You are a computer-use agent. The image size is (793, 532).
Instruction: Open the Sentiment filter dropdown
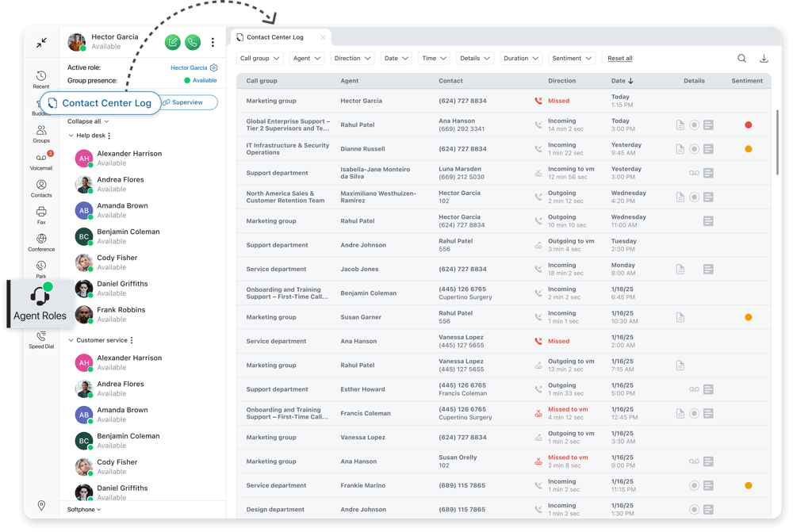click(572, 58)
